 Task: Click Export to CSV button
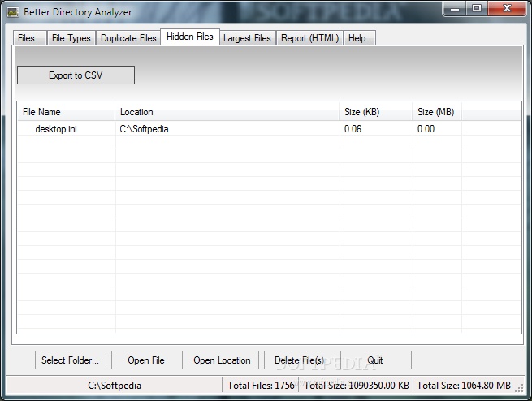[76, 75]
